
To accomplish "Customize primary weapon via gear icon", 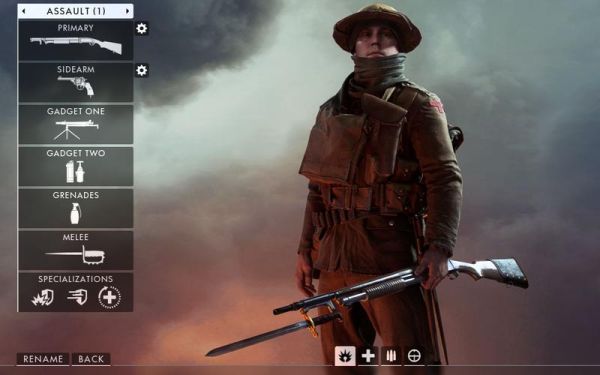I will pyautogui.click(x=142, y=28).
